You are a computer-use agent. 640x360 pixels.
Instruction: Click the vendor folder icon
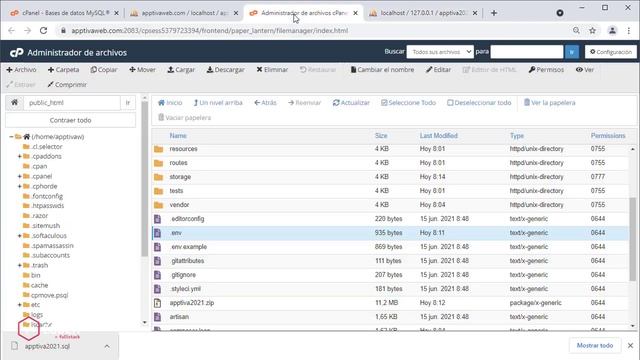tap(158, 205)
